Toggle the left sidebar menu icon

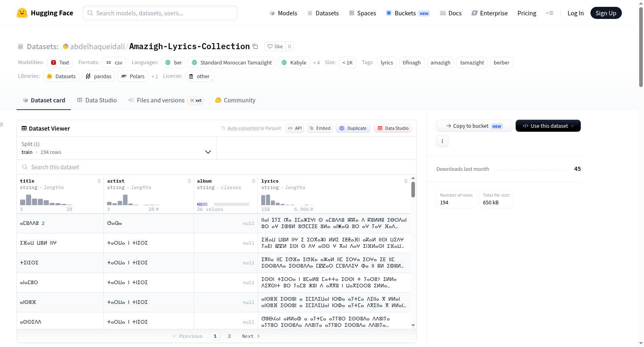pos(2,125)
